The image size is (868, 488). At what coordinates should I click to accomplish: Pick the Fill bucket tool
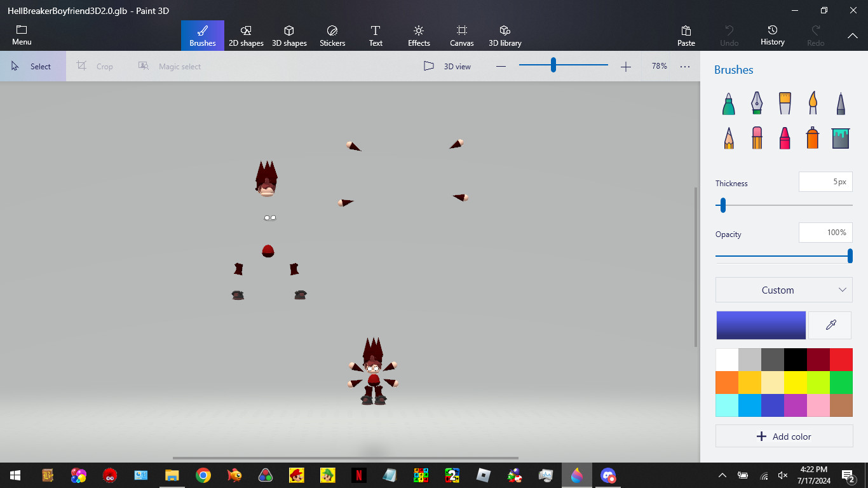click(841, 138)
